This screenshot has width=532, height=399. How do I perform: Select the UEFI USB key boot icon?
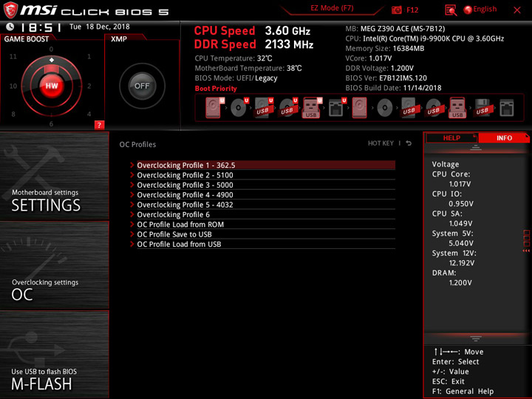312,108
